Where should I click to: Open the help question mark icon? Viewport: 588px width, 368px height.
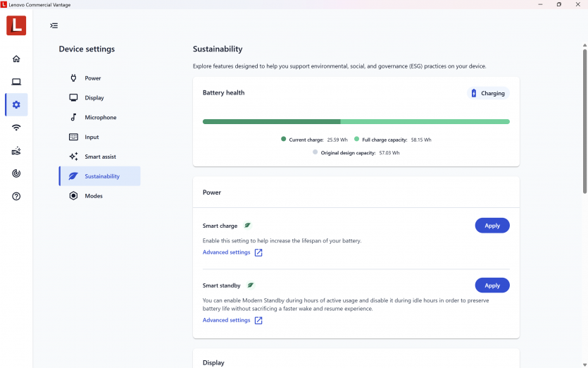[x=16, y=196]
